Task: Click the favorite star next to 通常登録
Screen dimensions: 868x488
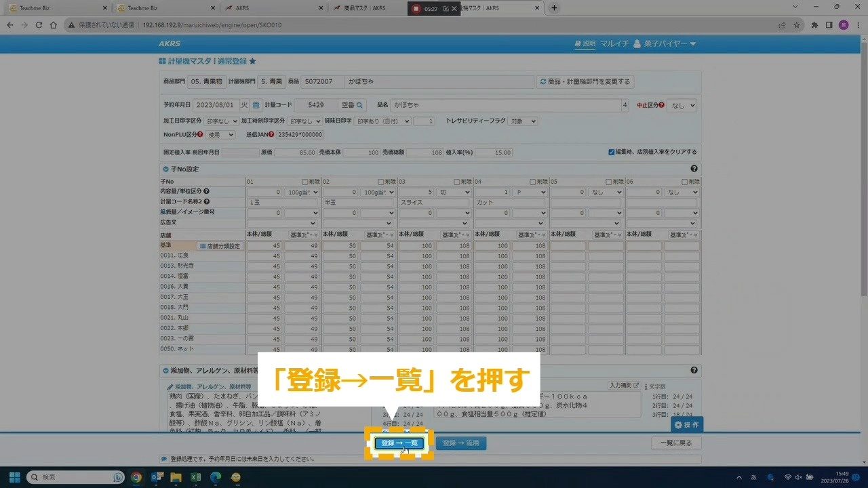Action: 252,61
